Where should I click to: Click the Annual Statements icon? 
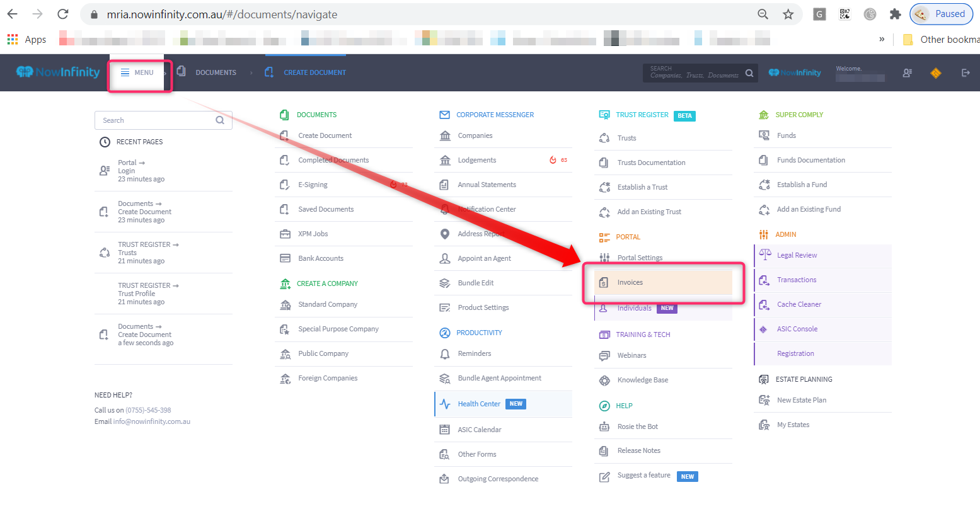(444, 185)
